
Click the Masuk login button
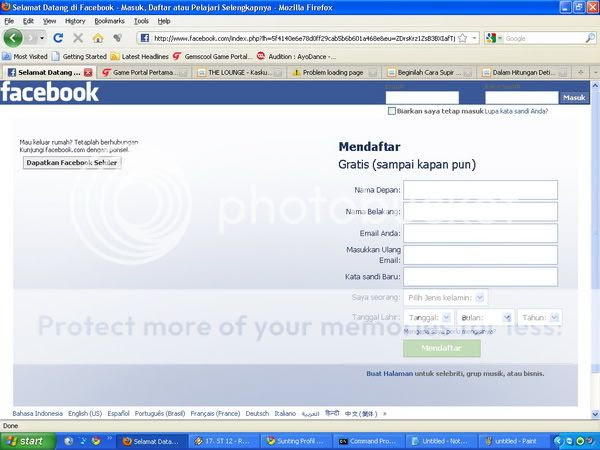574,98
